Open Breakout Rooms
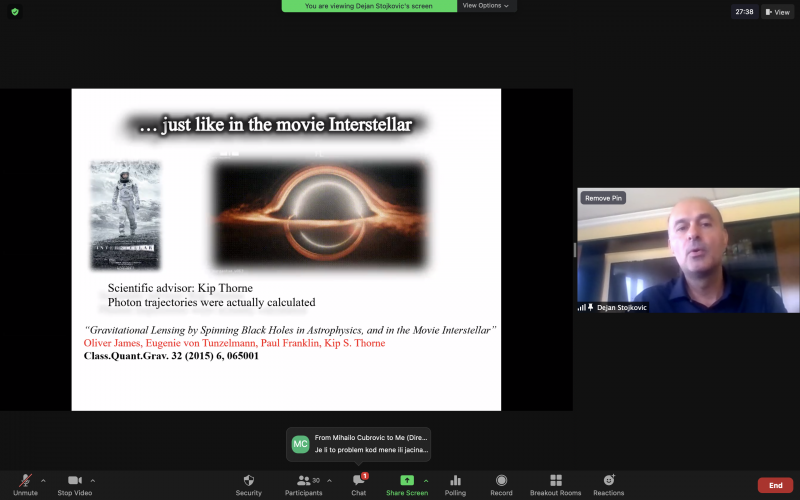This screenshot has width=800, height=500. click(556, 485)
